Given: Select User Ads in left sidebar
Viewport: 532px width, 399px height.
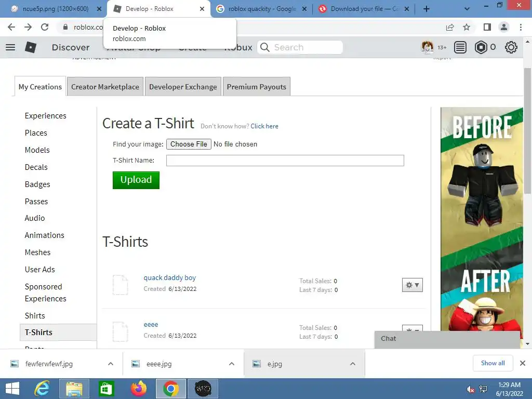Looking at the screenshot, I should pos(39,270).
